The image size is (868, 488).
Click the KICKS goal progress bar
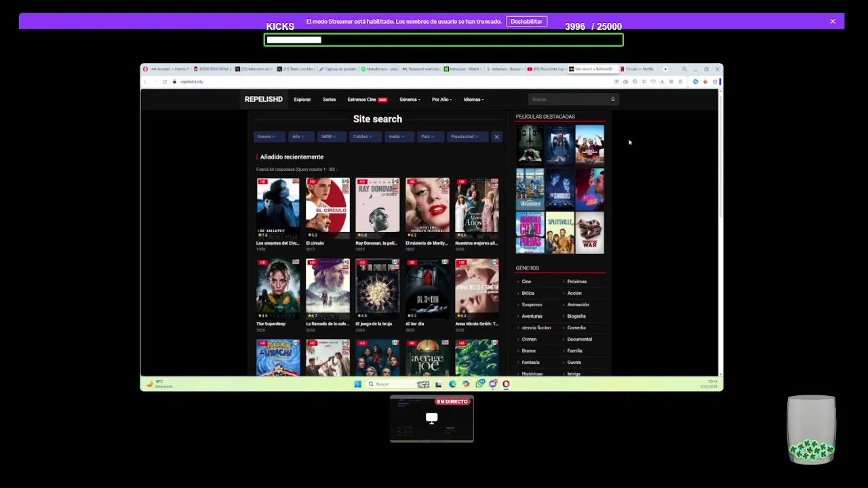click(443, 40)
